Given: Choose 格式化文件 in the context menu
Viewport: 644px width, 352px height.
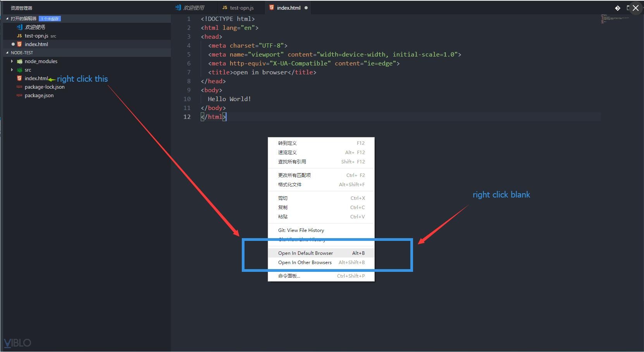Looking at the screenshot, I should pos(289,184).
